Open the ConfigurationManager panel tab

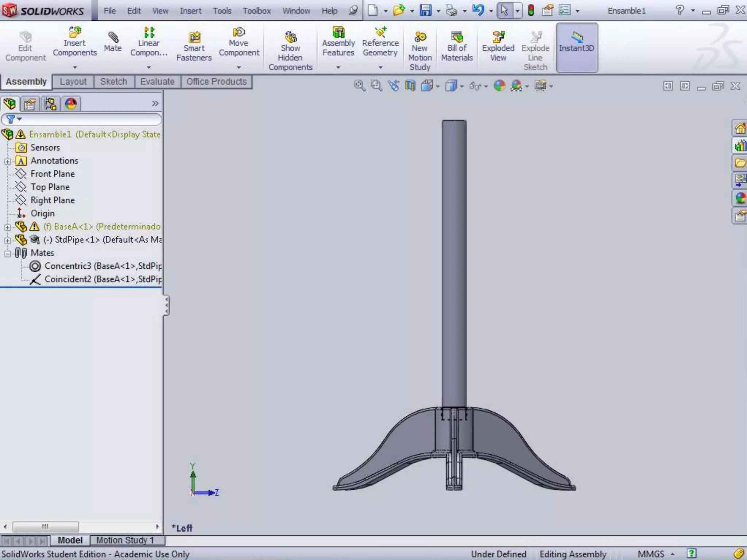50,104
